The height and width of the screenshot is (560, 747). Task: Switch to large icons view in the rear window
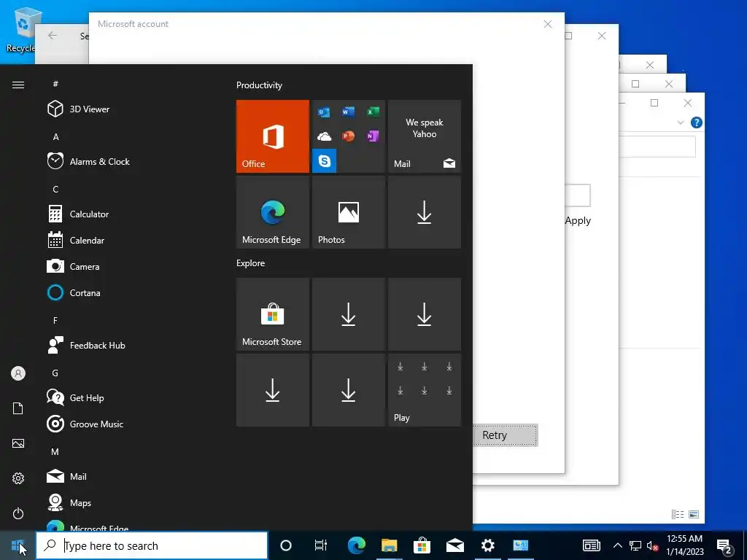(x=694, y=514)
